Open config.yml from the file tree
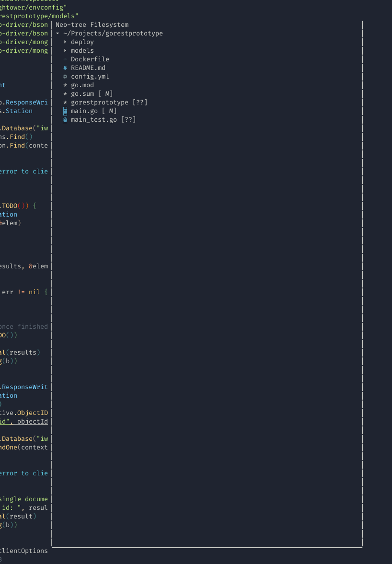Image resolution: width=392 pixels, height=564 pixels. point(90,77)
